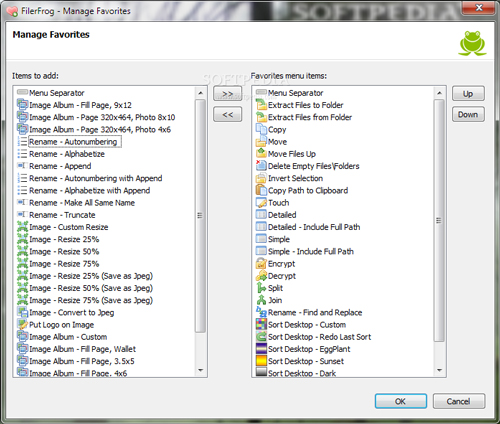Click the Sort Desktop - EggPlant icon
The height and width of the screenshot is (424, 500).
point(261,349)
